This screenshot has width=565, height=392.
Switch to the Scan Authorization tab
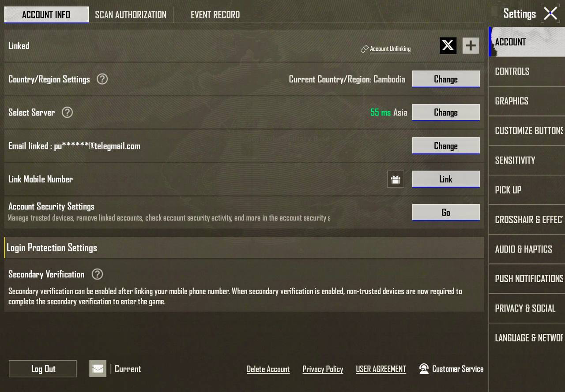pyautogui.click(x=131, y=15)
